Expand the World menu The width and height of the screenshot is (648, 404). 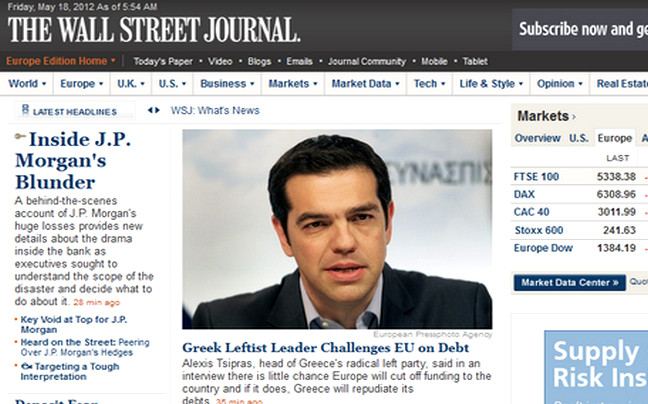27,84
